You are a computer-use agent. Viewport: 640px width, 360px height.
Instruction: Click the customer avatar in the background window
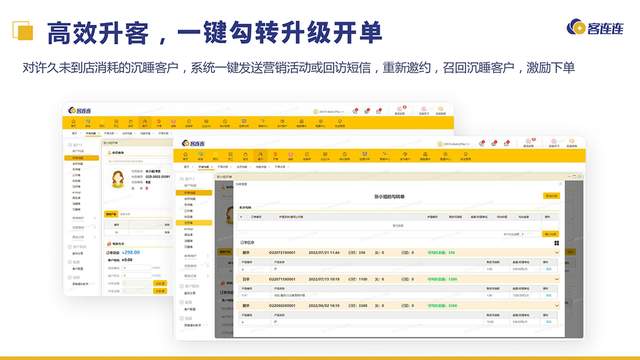(118, 179)
